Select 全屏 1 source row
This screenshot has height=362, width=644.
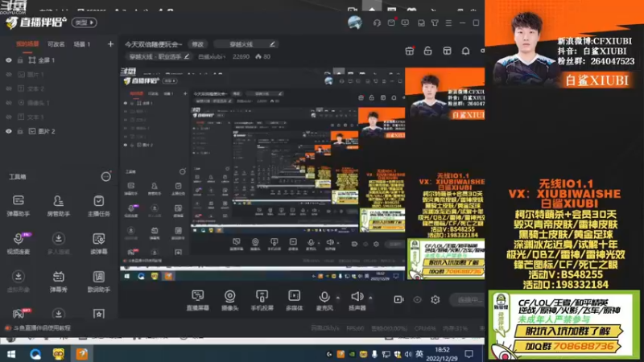pos(59,60)
